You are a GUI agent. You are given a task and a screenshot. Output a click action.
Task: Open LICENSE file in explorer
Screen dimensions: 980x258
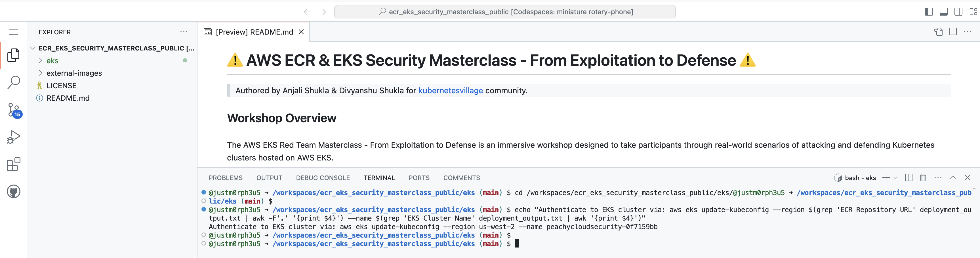point(61,86)
